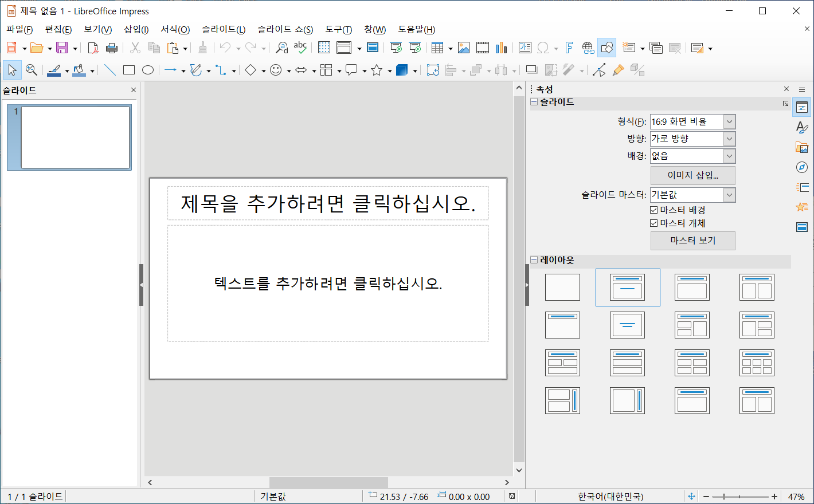Select the Insert Line tool
Viewport: 814px width, 504px height.
(110, 70)
